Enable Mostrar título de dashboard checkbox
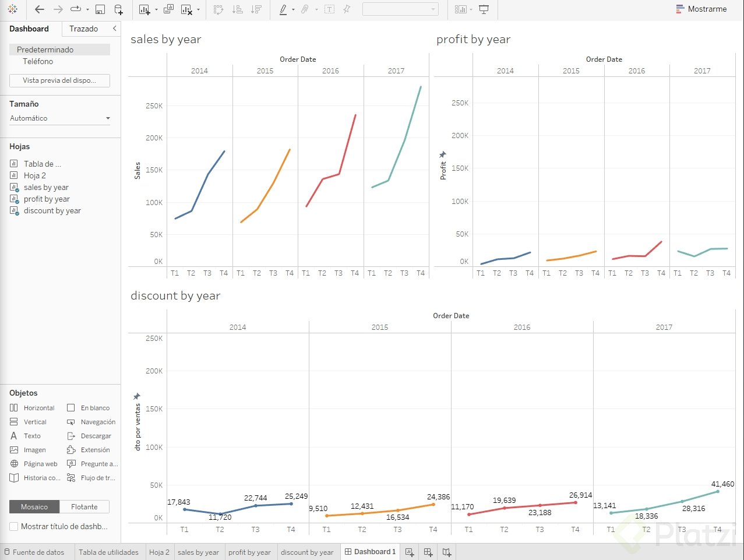The height and width of the screenshot is (560, 744). 14,526
